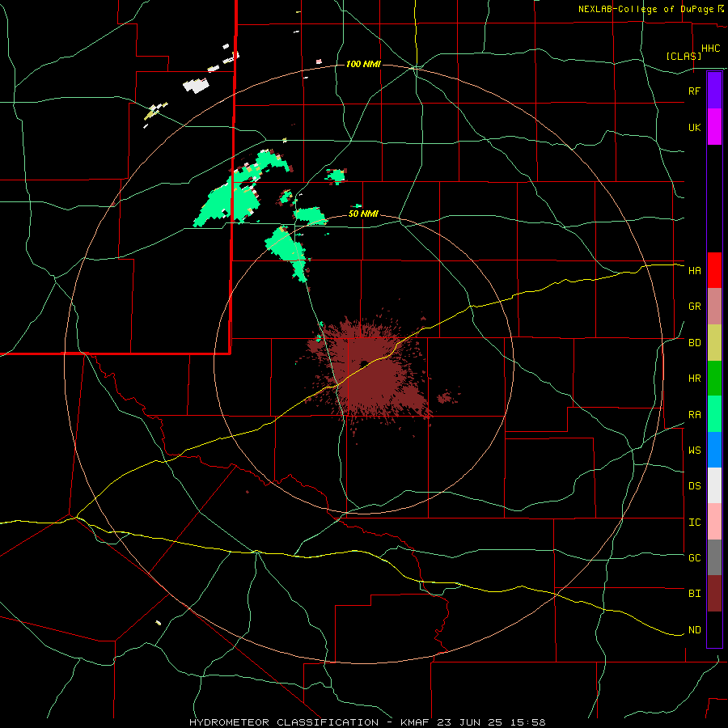Click the UK magenta legend swatch
The width and height of the screenshot is (728, 728).
coord(714,127)
